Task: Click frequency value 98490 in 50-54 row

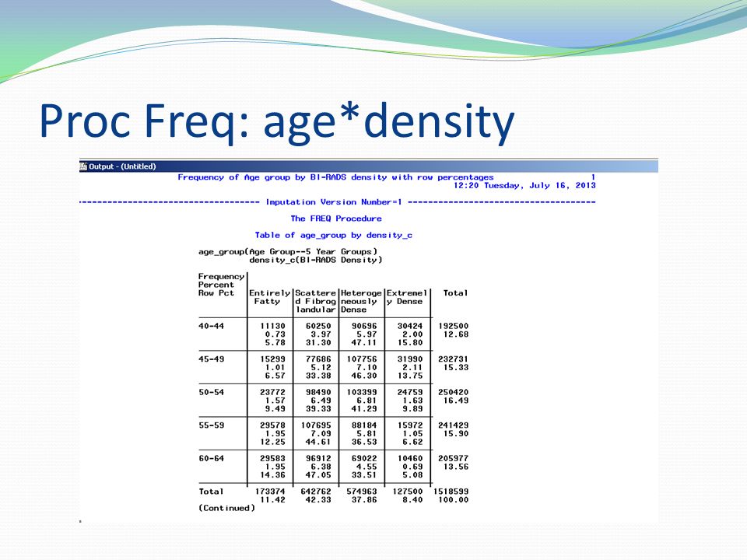Action: pyautogui.click(x=318, y=392)
